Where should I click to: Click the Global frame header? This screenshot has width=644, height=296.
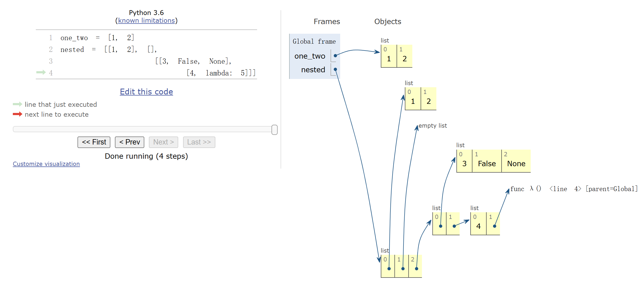(314, 41)
